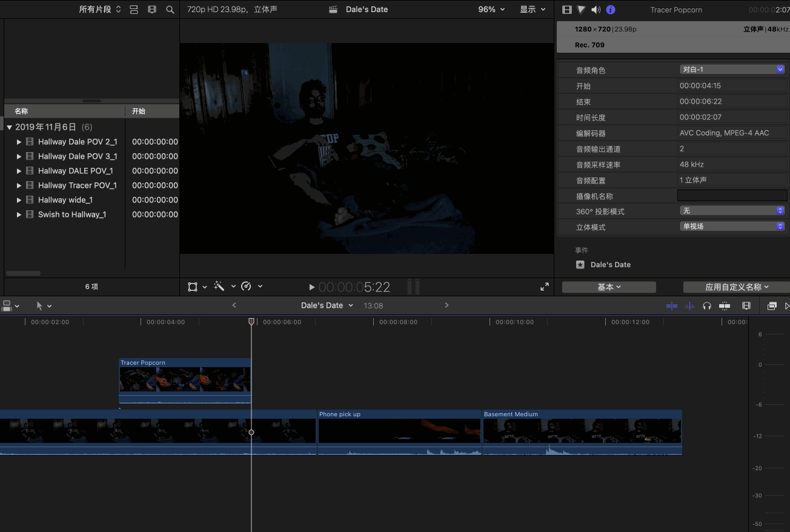The width and height of the screenshot is (790, 532).
Task: Toggle timeline snapping
Action: tap(725, 306)
